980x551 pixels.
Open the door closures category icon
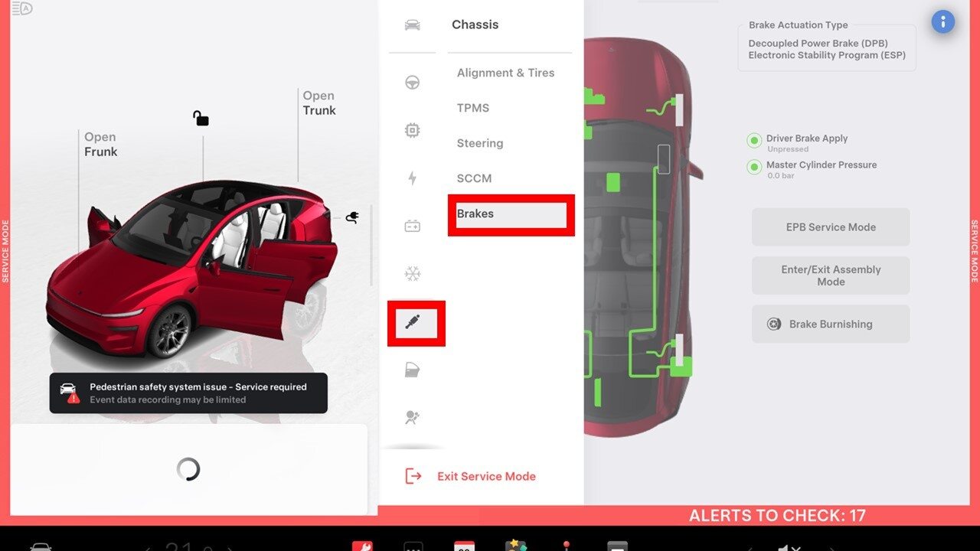click(412, 370)
